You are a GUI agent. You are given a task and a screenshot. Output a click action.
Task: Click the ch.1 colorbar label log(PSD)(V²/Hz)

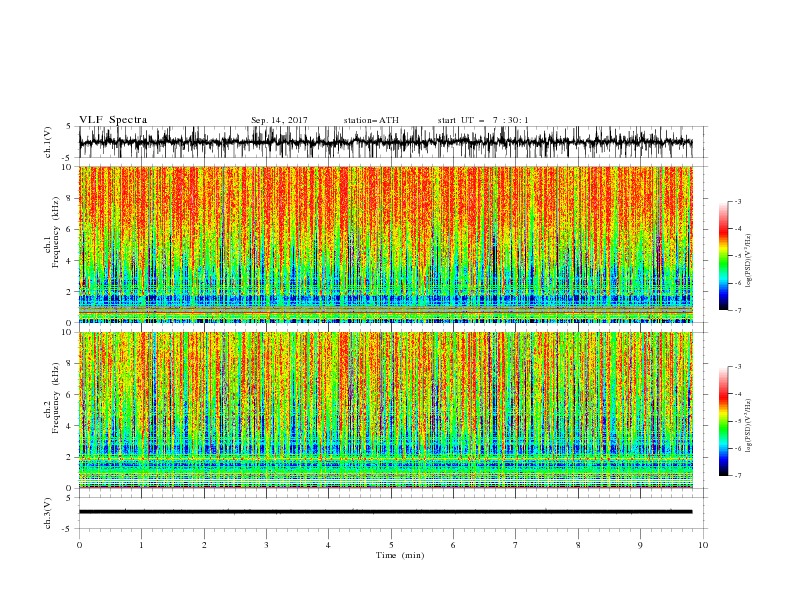point(749,261)
